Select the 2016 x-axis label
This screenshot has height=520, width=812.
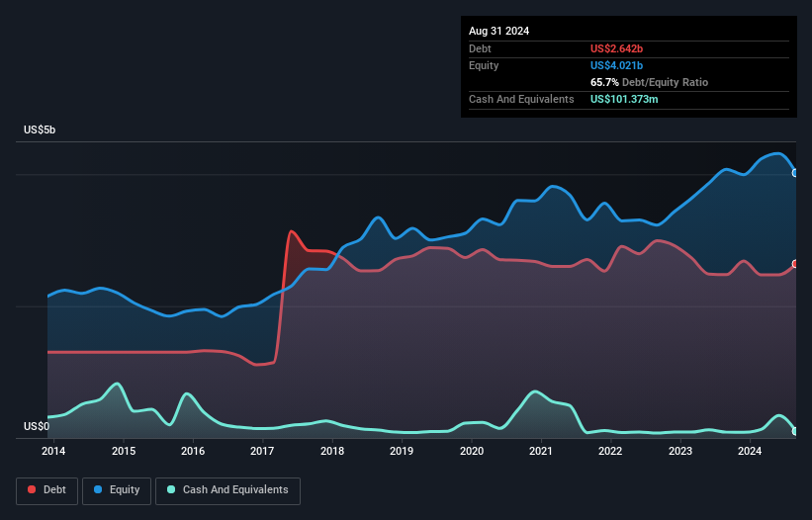193,451
